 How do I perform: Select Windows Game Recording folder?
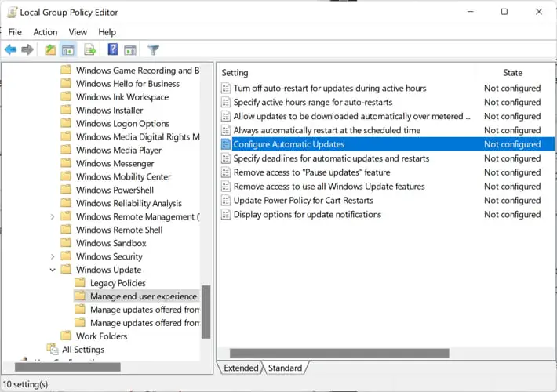pos(137,71)
